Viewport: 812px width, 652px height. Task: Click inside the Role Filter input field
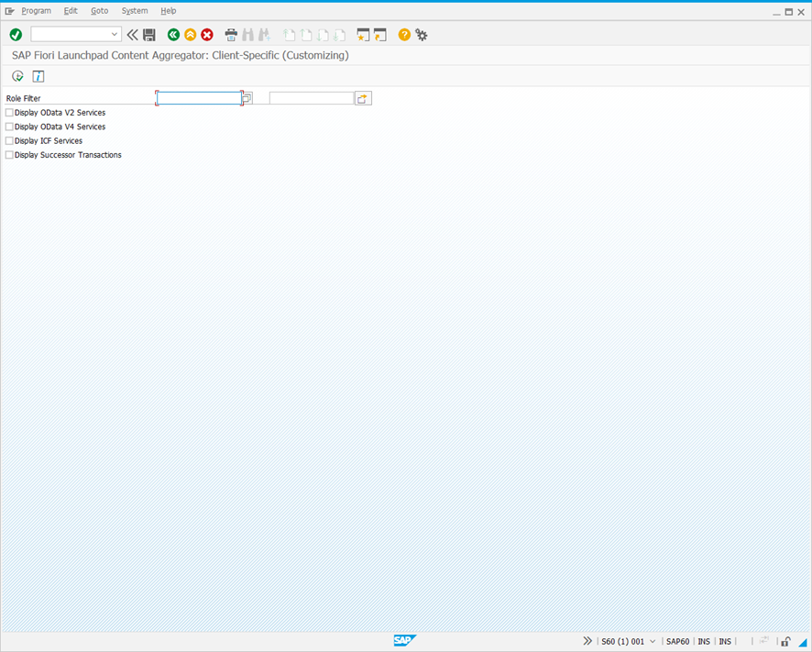[197, 97]
